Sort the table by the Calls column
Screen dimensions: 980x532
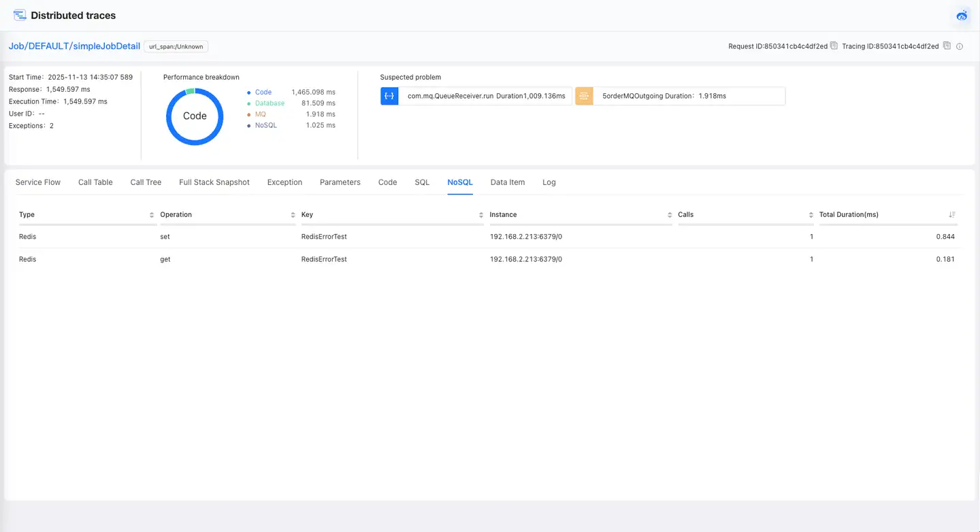810,214
